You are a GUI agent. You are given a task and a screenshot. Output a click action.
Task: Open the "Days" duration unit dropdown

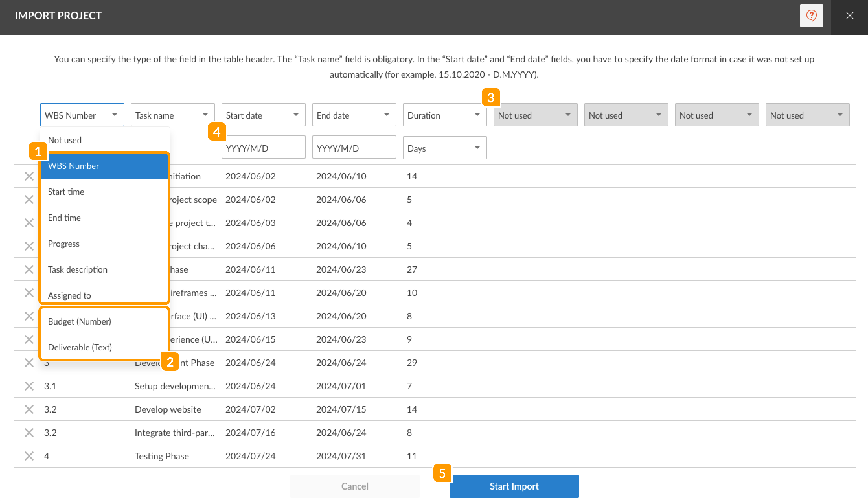tap(444, 148)
